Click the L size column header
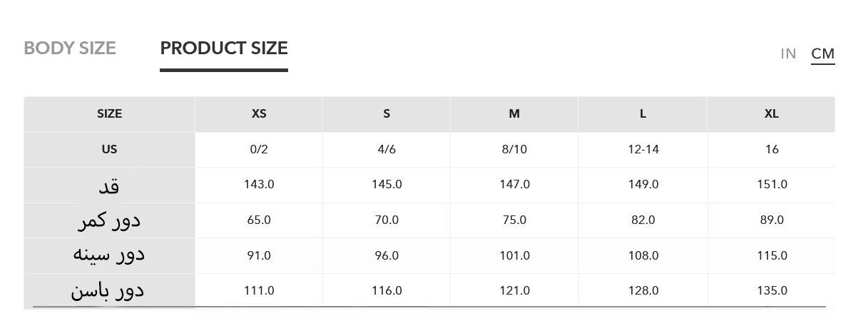 [643, 114]
